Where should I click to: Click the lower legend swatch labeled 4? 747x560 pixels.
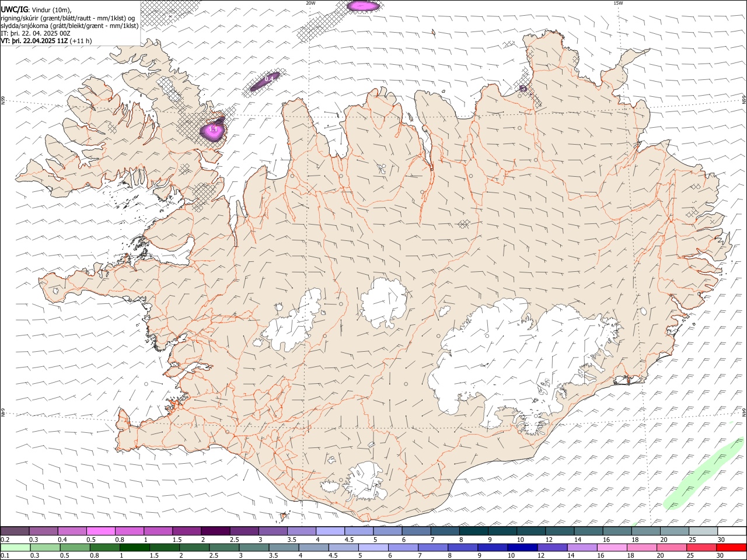(x=313, y=548)
